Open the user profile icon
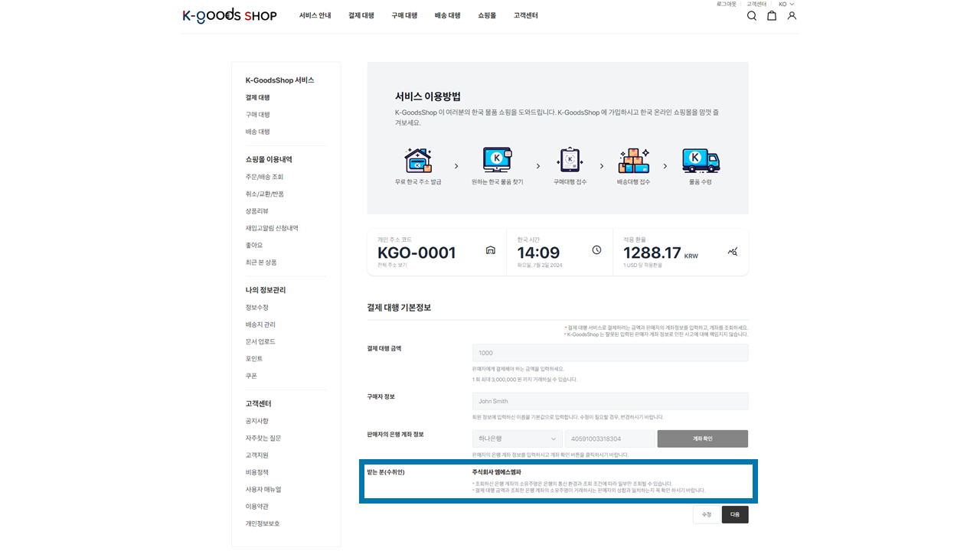Screen dimensions: 980x551 pyautogui.click(x=792, y=15)
